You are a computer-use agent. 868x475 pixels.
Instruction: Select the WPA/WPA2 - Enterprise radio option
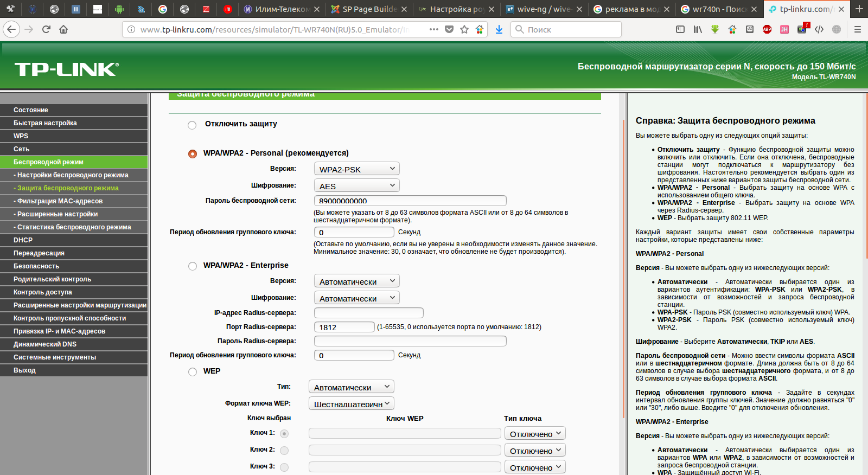(193, 266)
